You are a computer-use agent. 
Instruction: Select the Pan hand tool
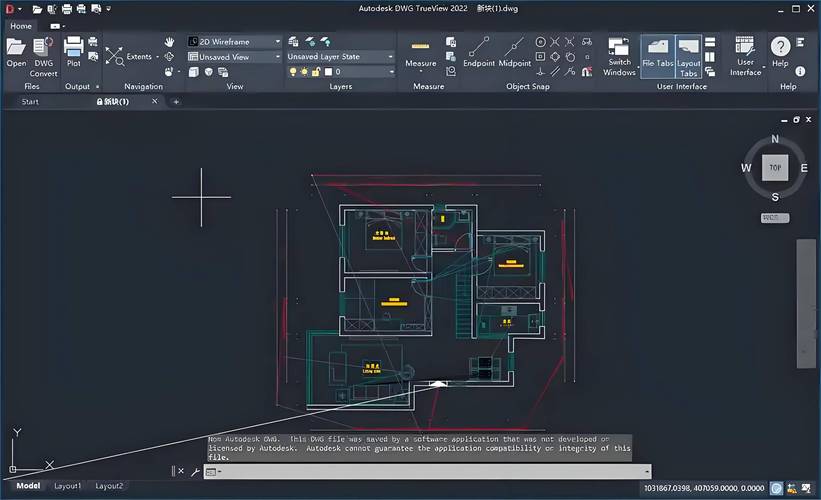point(169,42)
